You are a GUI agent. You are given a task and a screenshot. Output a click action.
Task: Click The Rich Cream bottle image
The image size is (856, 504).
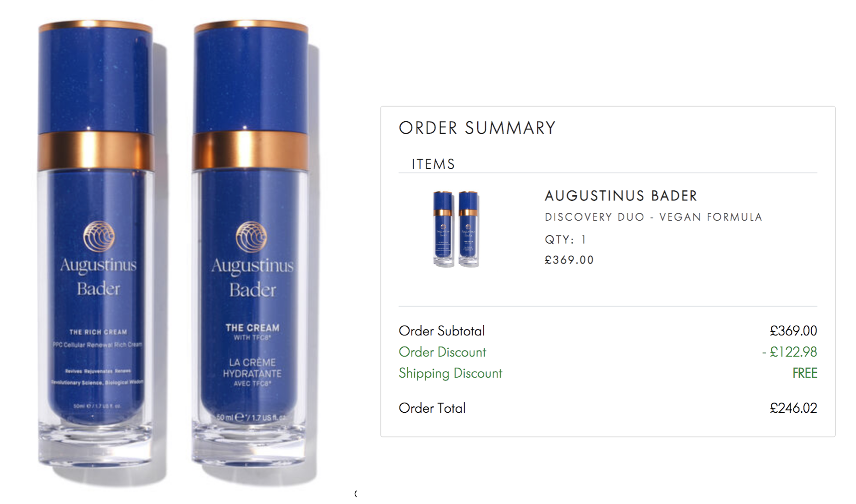click(x=96, y=244)
